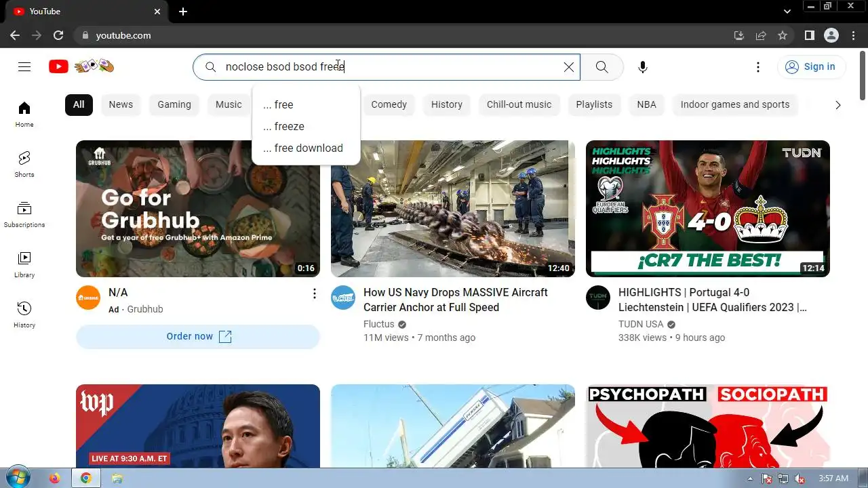The height and width of the screenshot is (488, 868).
Task: Click the Grubhub advertiser name
Action: [145, 309]
